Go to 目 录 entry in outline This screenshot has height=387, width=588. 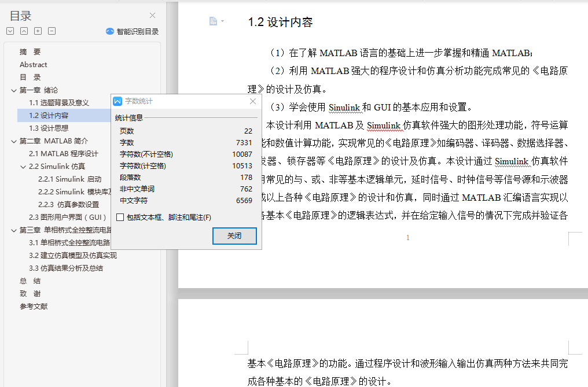click(x=30, y=78)
